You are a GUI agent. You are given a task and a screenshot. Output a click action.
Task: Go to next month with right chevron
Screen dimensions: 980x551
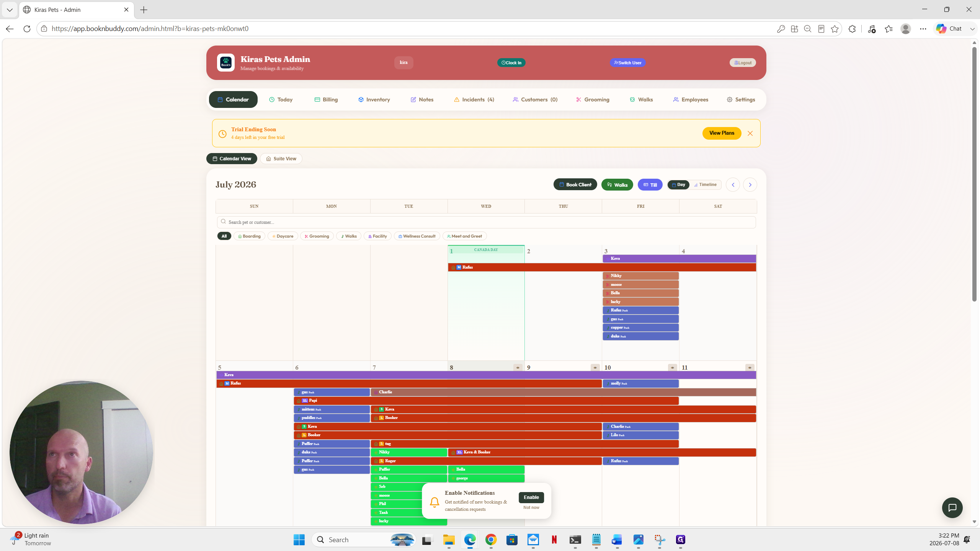tap(750, 185)
